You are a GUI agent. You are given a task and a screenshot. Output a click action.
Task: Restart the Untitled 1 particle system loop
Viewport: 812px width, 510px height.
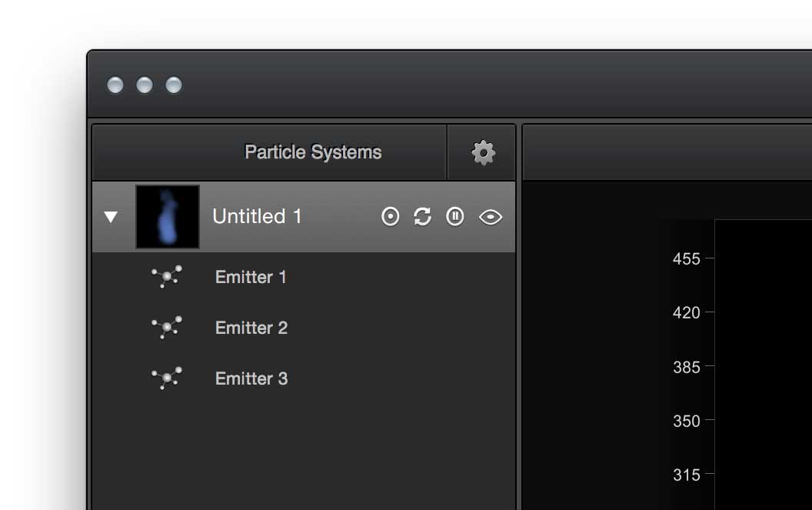tap(423, 217)
